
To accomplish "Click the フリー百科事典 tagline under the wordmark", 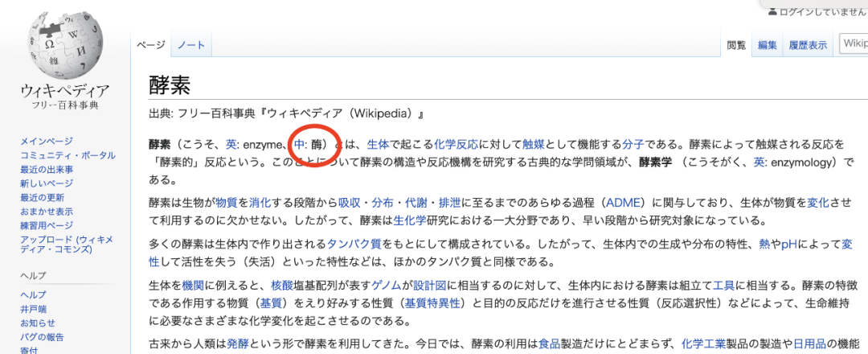I will [65, 105].
